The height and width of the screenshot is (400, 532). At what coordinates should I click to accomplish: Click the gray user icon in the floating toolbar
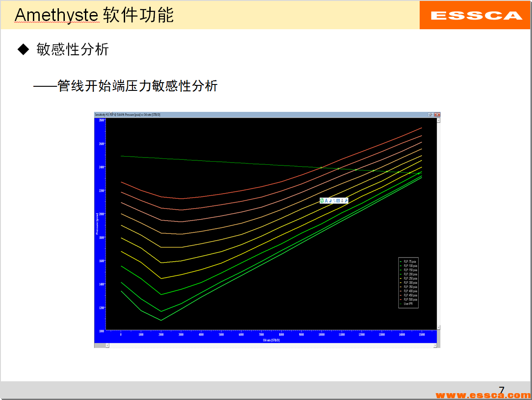pos(342,200)
